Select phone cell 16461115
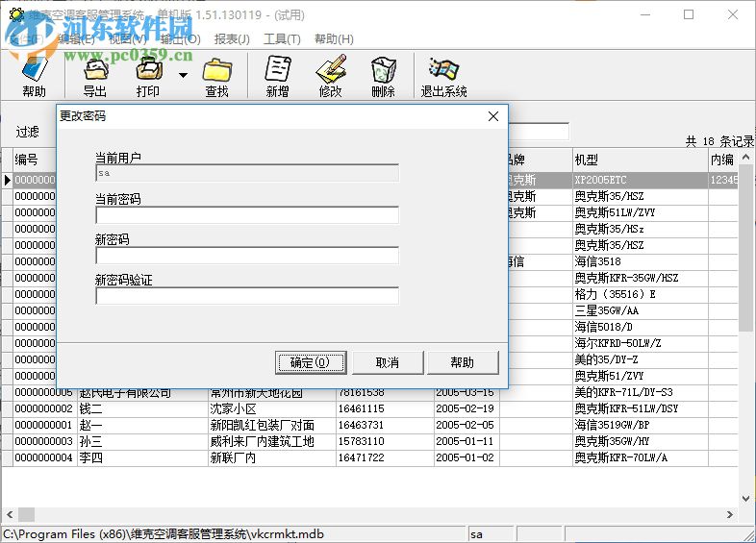The width and height of the screenshot is (756, 543). pos(385,409)
